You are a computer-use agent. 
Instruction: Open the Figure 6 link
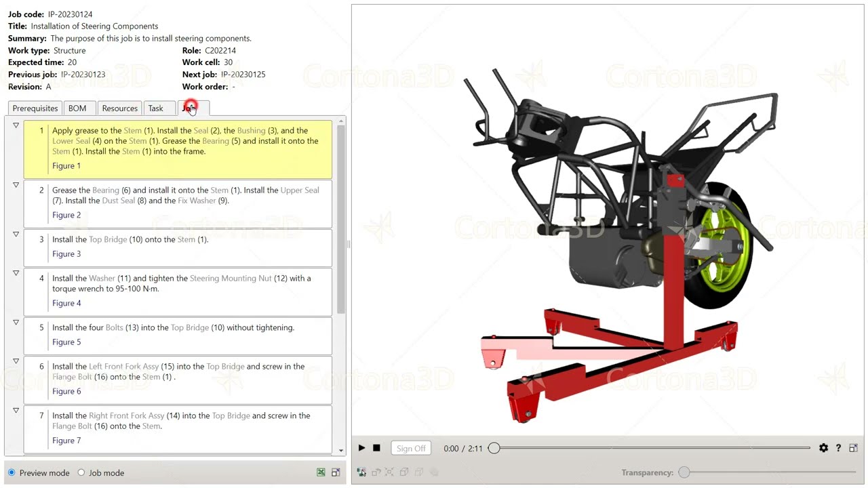(x=66, y=392)
